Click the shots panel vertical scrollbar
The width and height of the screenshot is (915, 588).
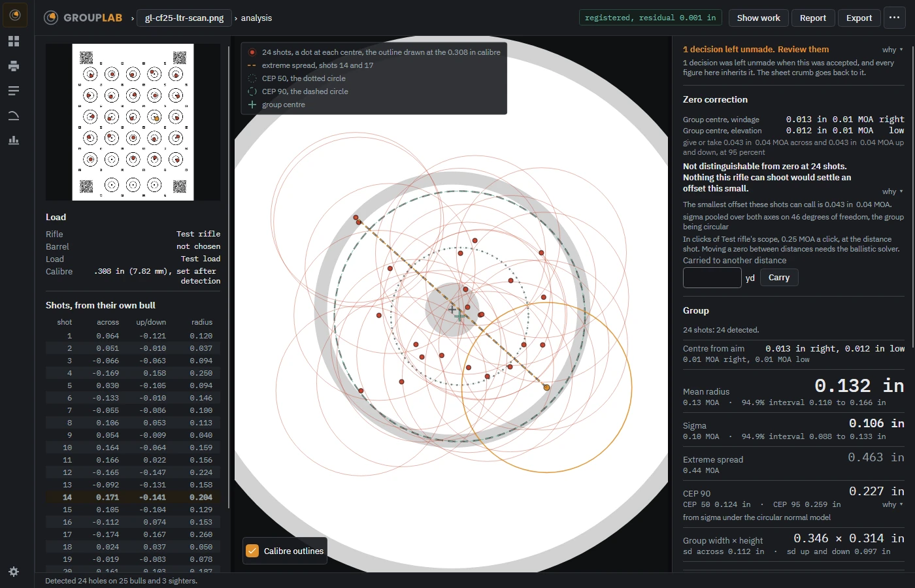[x=229, y=278]
